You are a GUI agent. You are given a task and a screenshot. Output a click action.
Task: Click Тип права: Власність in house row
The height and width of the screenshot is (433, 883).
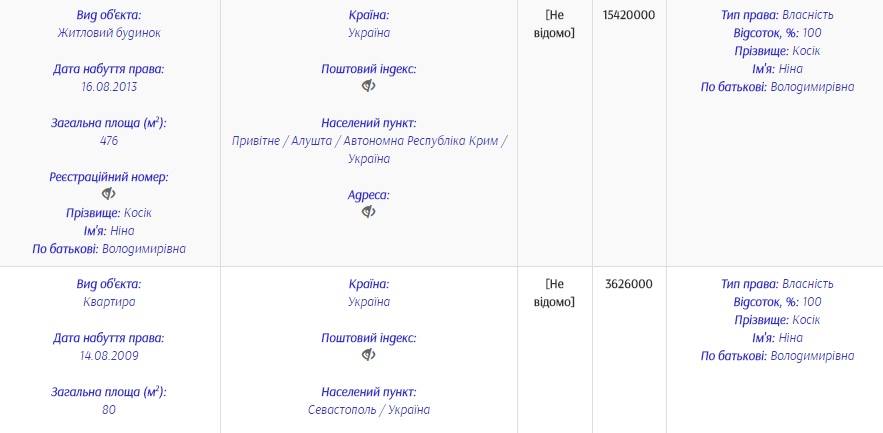pyautogui.click(x=777, y=15)
